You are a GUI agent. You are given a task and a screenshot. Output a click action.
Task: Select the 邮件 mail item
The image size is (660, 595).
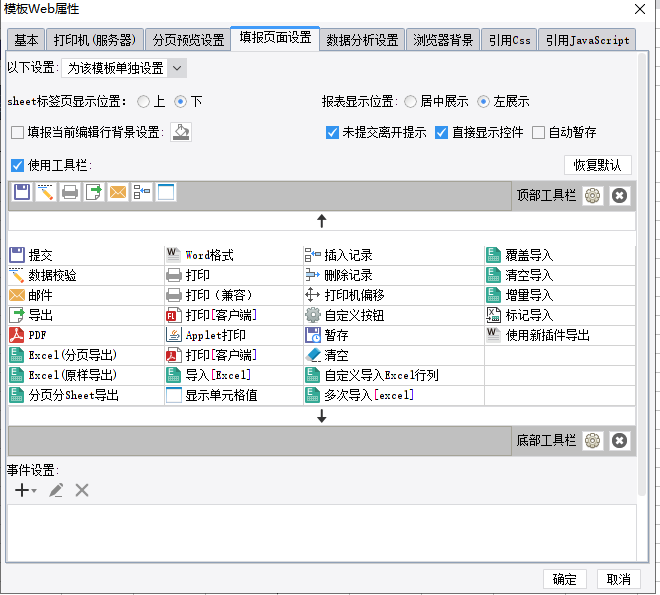click(86, 295)
